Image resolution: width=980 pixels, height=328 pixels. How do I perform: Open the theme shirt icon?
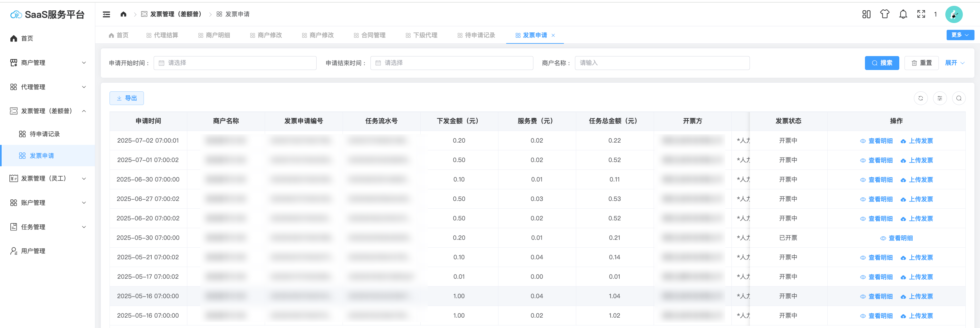click(x=884, y=15)
